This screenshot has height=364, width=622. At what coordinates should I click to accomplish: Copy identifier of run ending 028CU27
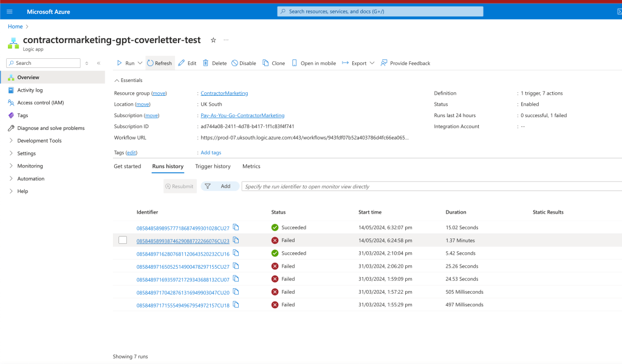(x=236, y=227)
